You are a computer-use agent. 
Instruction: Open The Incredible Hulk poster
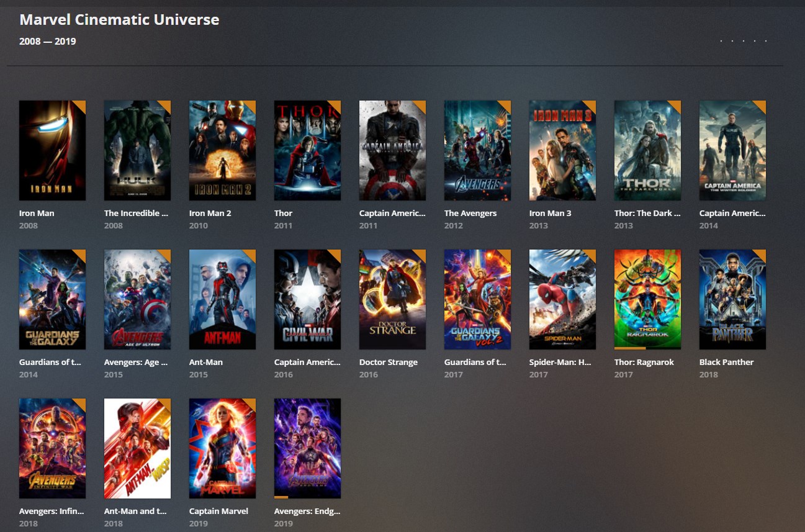137,151
